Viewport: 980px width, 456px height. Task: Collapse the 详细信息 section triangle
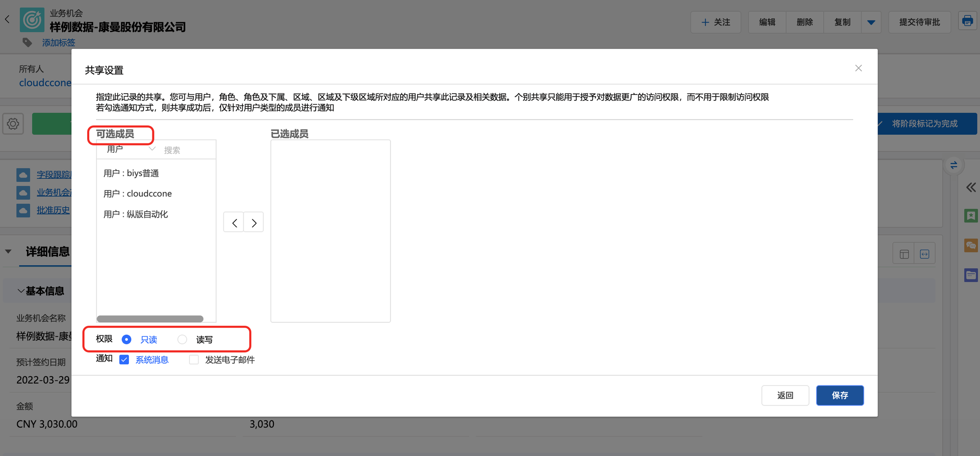(8, 252)
